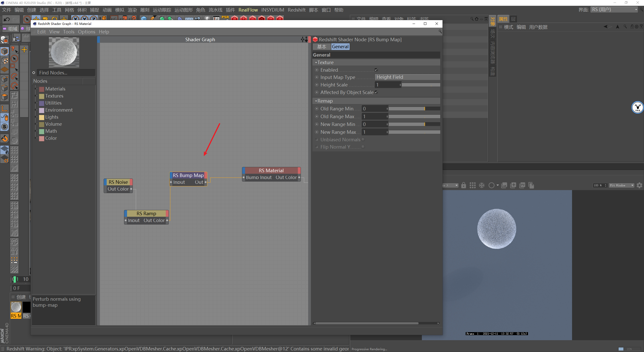Open the Fit Window dropdown
The height and width of the screenshot is (352, 644).
(621, 185)
